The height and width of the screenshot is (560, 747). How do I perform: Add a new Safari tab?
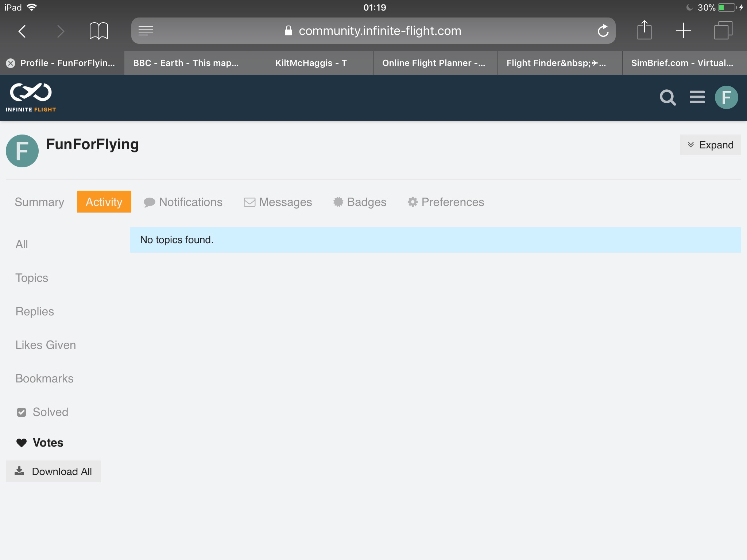coord(683,31)
